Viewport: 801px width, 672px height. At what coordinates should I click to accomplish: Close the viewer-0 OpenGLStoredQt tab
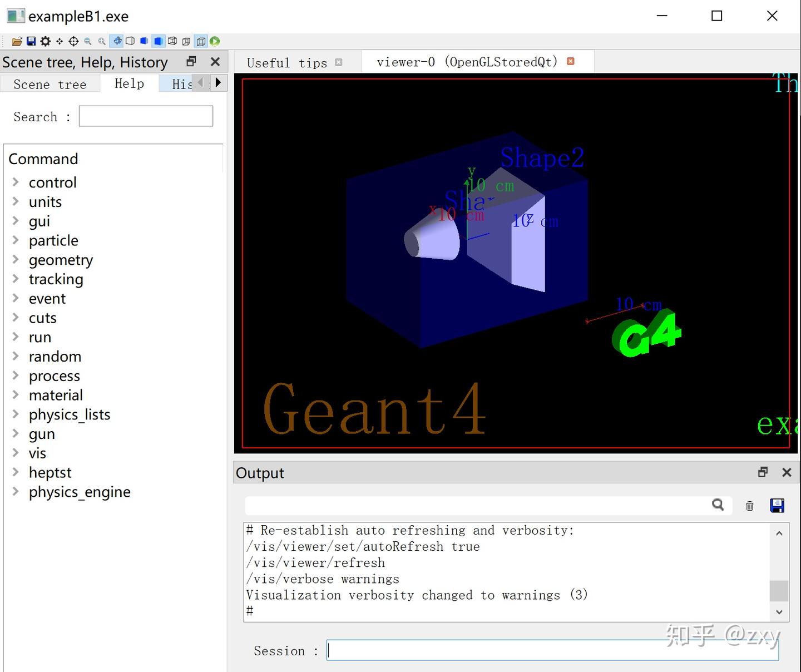[x=570, y=61]
